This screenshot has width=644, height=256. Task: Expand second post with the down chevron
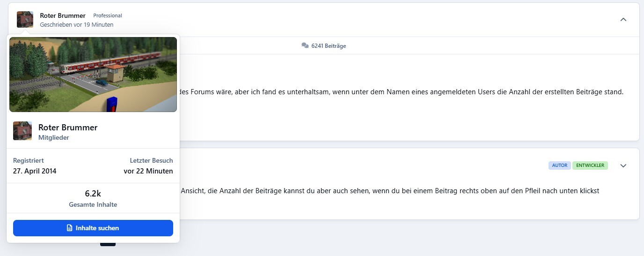pos(623,166)
